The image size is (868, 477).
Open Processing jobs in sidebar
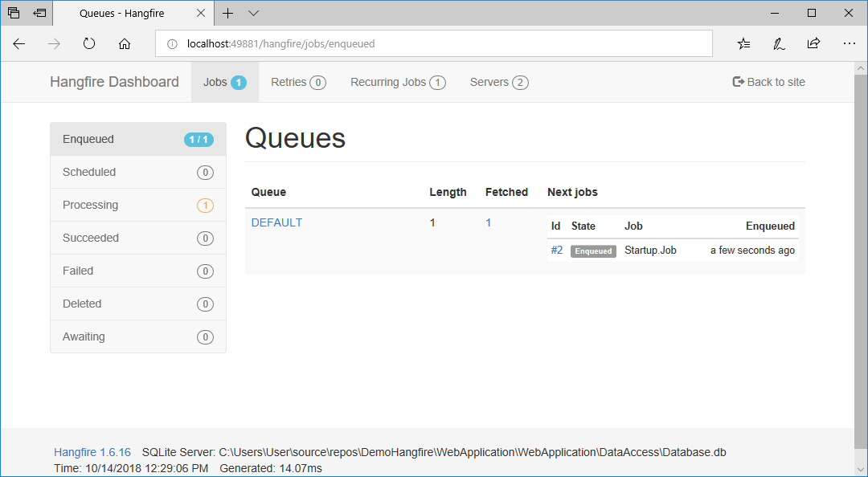138,206
